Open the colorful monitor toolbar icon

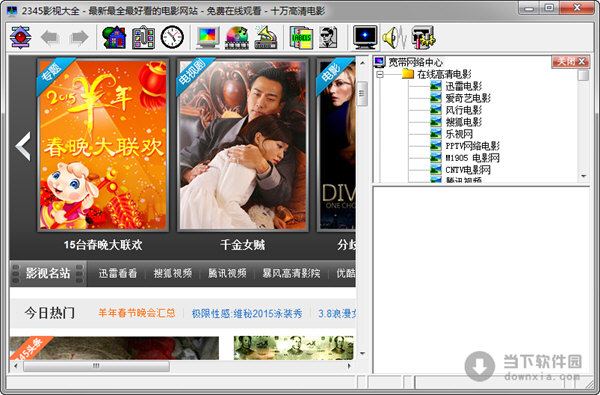pos(208,37)
